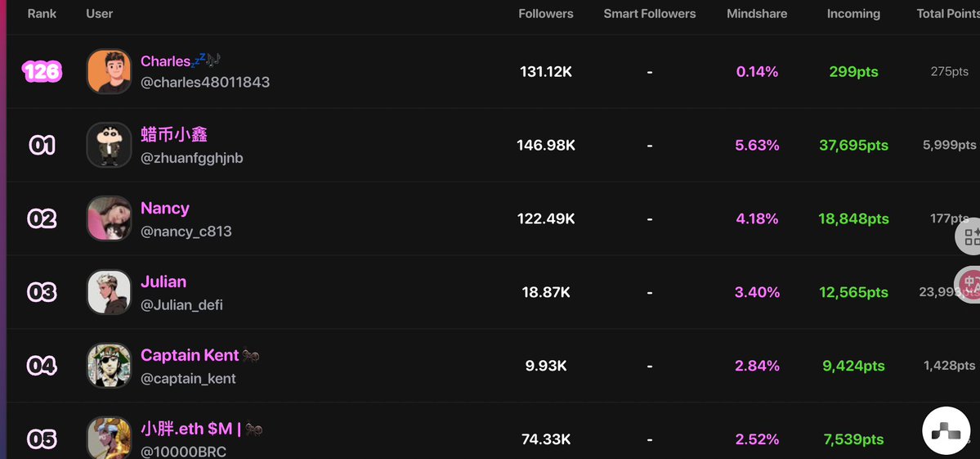Screen dimensions: 980x459
Task: Click the rank 126 badge
Action: (x=42, y=71)
